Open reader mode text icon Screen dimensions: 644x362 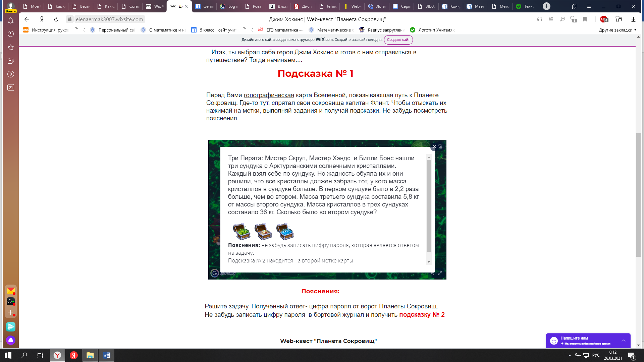click(x=551, y=19)
